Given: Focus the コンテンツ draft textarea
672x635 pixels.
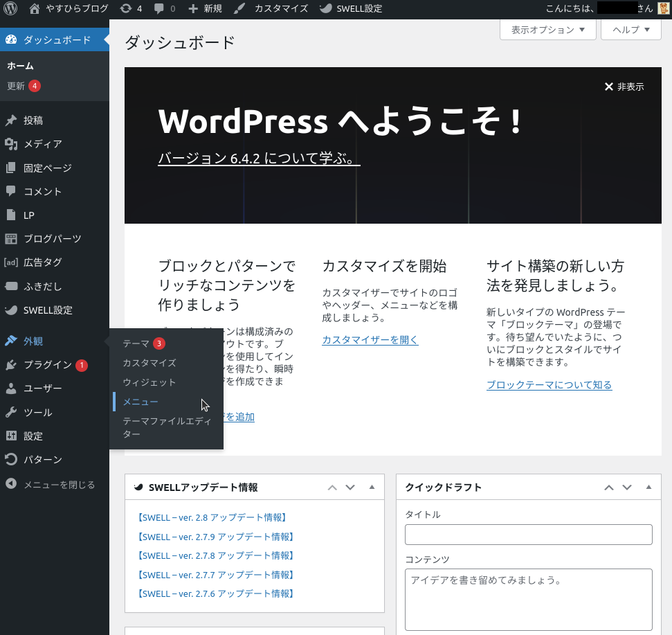Looking at the screenshot, I should pyautogui.click(x=529, y=600).
